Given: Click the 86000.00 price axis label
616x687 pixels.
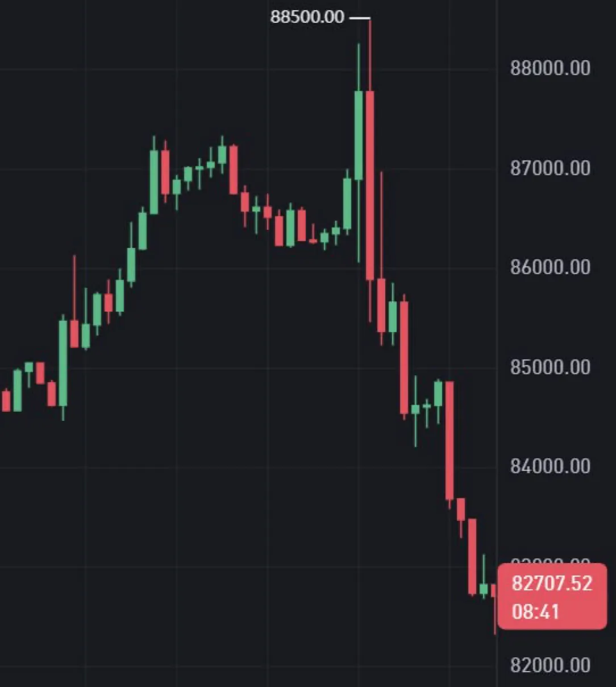Looking at the screenshot, I should (550, 267).
